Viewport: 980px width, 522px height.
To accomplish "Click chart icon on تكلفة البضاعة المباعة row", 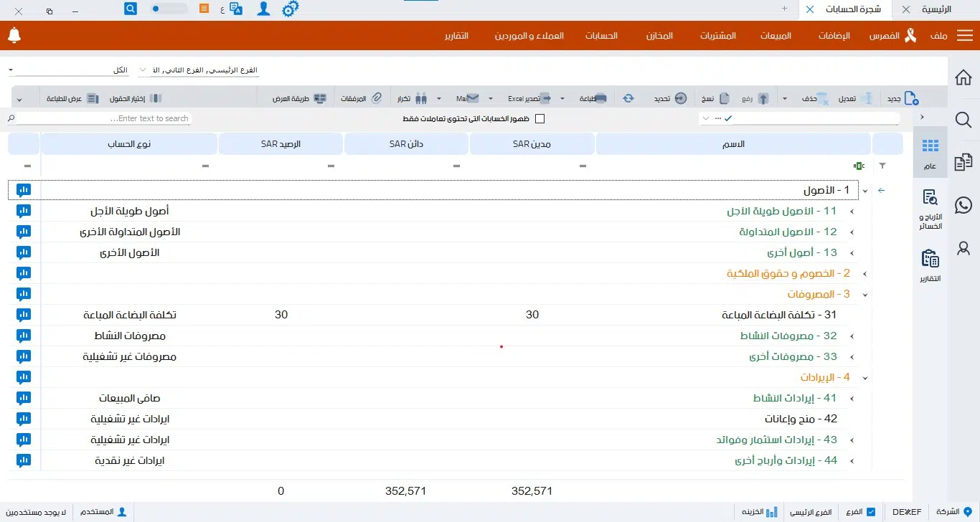I will click(24, 315).
